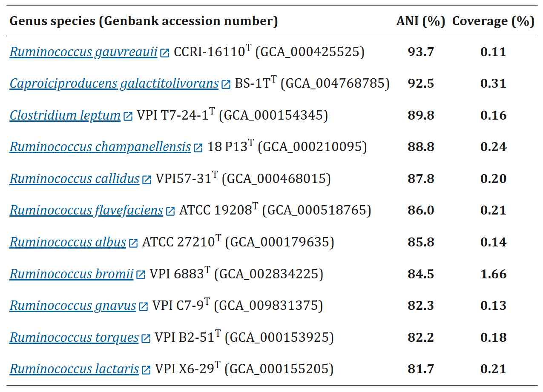Open the Ruminococcus champanellensis link
The width and height of the screenshot is (543, 392).
pyautogui.click(x=100, y=147)
